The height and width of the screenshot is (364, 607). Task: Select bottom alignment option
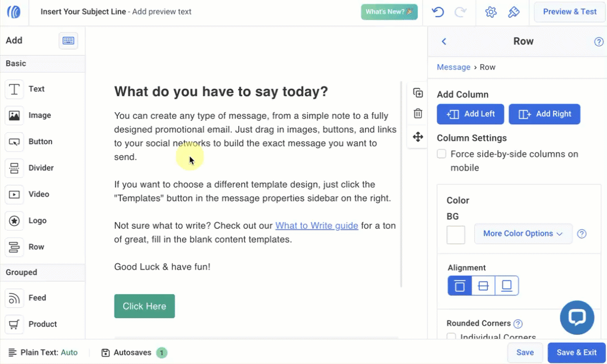[x=507, y=286]
